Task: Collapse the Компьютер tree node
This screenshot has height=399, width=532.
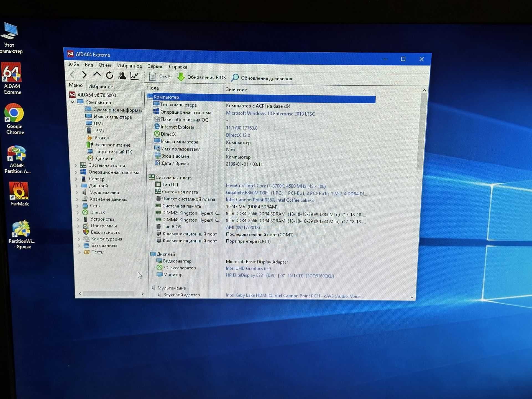Action: [x=72, y=102]
